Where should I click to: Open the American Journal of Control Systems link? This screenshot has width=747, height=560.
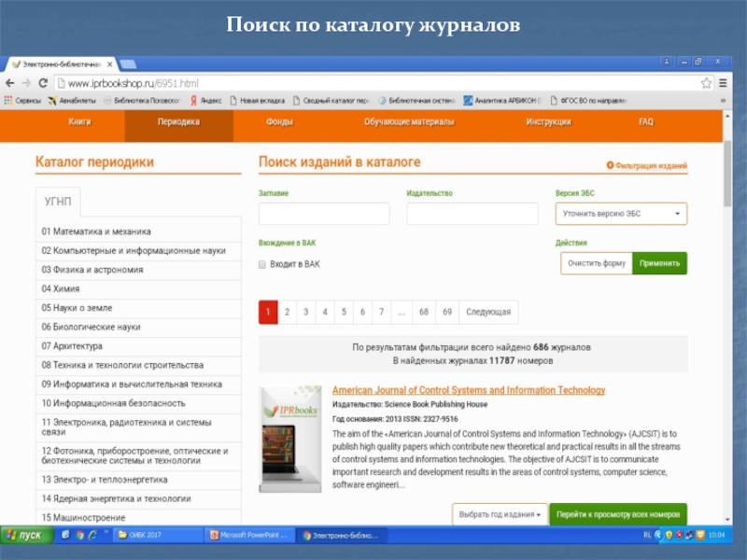tap(469, 390)
